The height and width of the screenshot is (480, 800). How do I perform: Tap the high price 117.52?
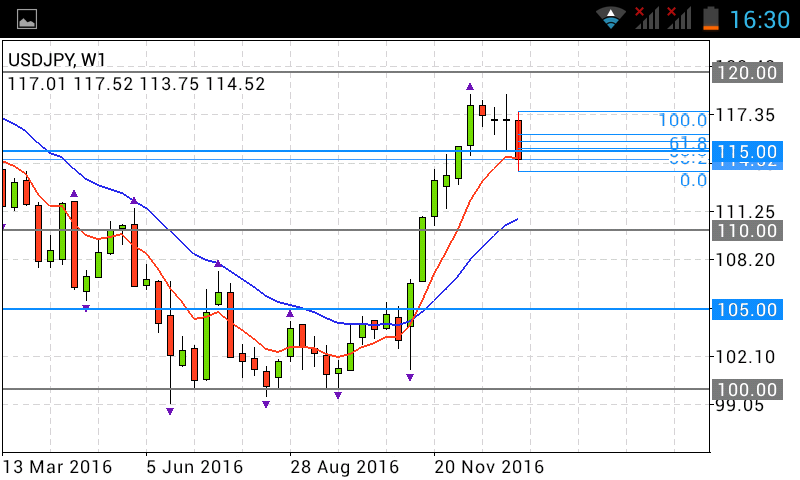point(103,84)
